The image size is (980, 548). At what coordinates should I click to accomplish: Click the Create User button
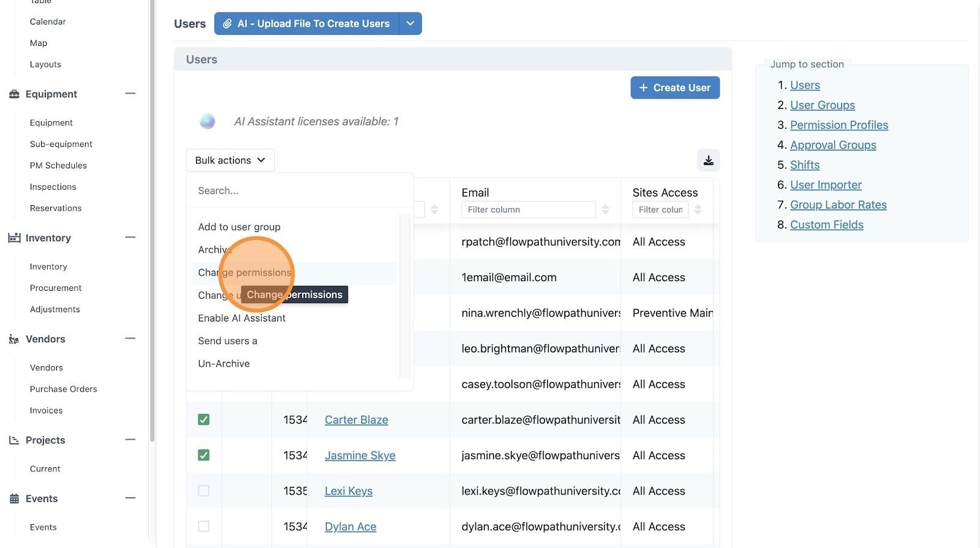[x=675, y=88]
